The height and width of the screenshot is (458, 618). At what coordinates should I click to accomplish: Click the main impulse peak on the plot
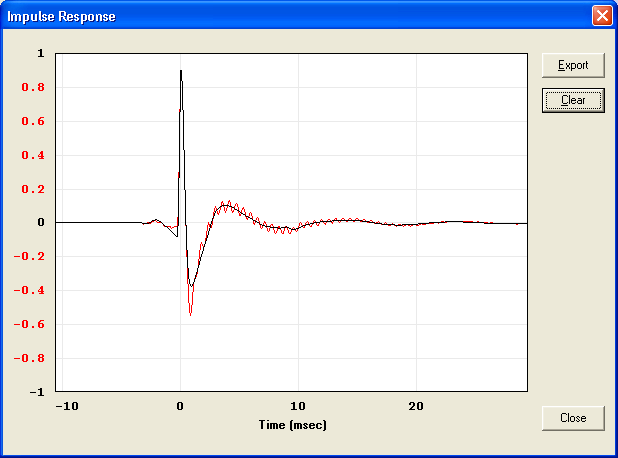coord(181,72)
